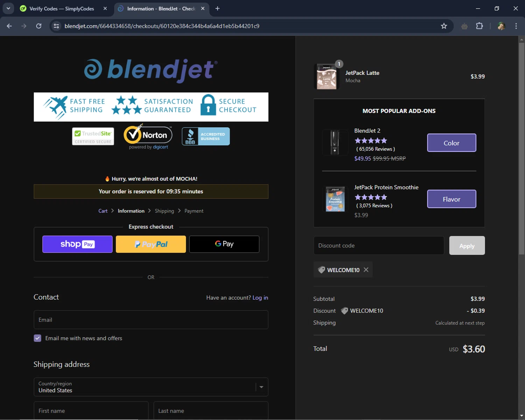The width and height of the screenshot is (525, 420).
Task: Click the Log in link
Action: [x=260, y=297]
